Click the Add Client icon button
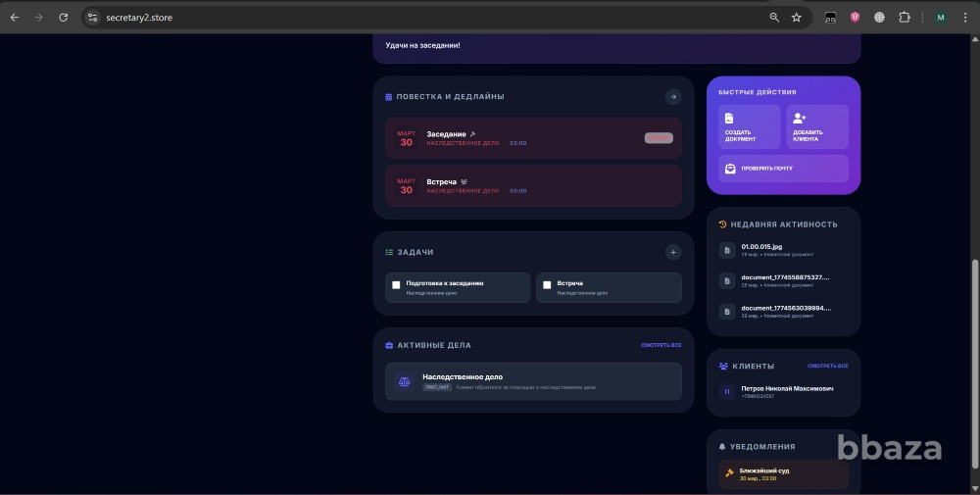The height and width of the screenshot is (495, 980). (x=816, y=126)
